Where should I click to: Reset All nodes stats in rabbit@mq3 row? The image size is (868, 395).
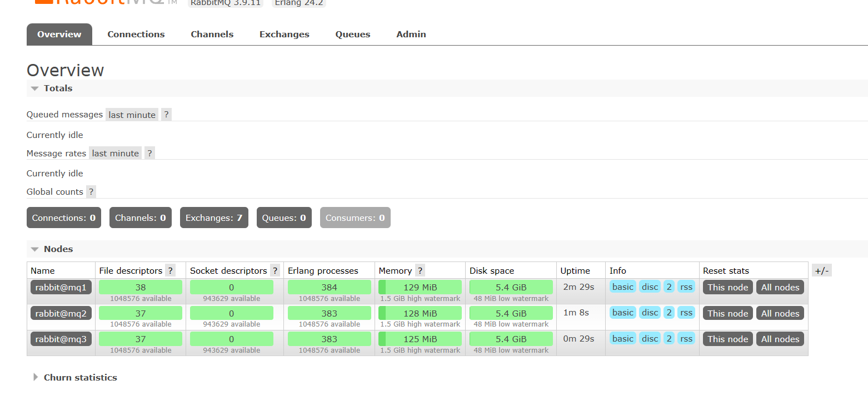tap(780, 339)
